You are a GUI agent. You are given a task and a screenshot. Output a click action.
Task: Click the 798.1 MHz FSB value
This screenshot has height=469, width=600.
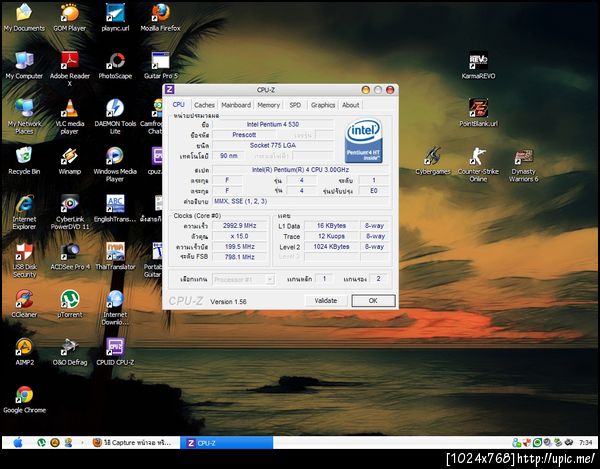pos(240,257)
